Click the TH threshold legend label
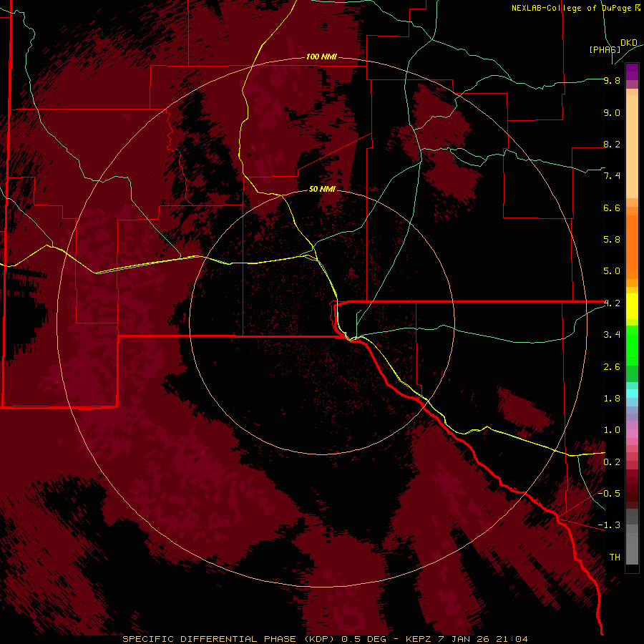Screen dimensions: 644x644 point(615,557)
